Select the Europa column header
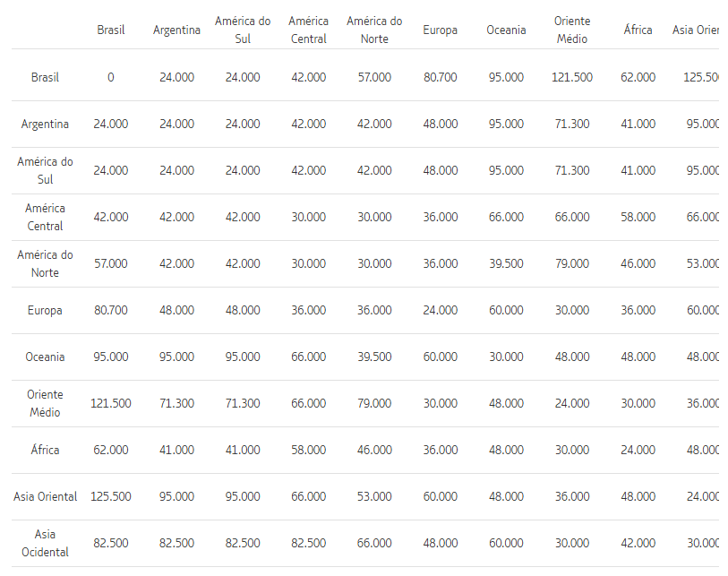The height and width of the screenshot is (576, 728). click(x=440, y=30)
